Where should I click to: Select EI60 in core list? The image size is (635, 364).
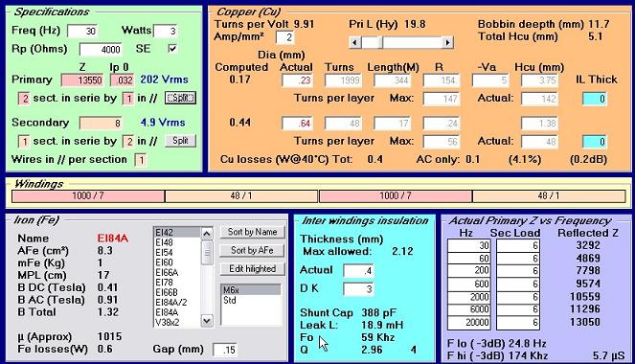[177, 262]
